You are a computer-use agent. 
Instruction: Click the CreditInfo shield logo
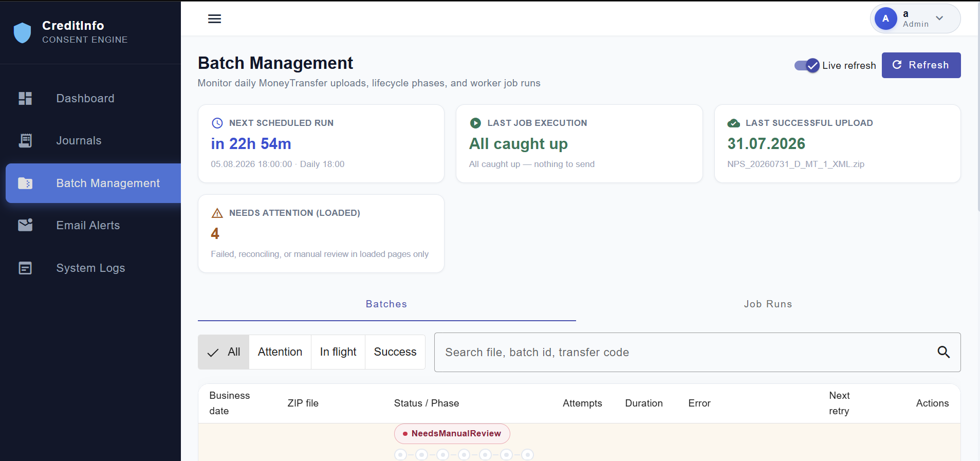(x=22, y=32)
